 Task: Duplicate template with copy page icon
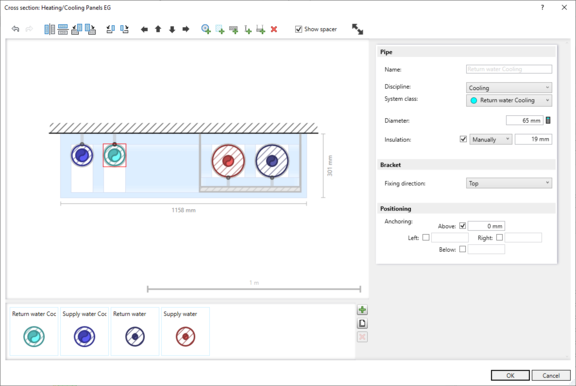pos(362,323)
